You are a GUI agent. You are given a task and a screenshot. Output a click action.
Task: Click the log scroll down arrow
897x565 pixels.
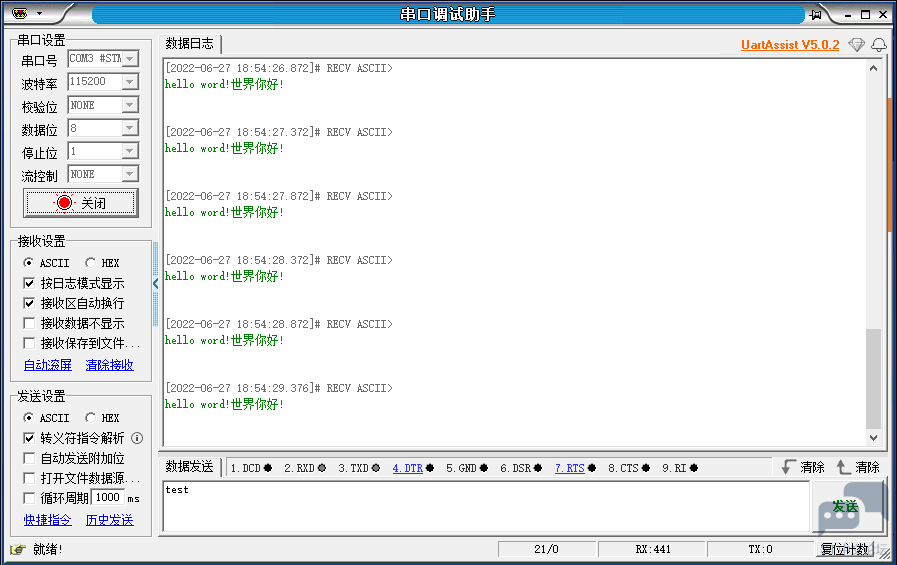873,438
